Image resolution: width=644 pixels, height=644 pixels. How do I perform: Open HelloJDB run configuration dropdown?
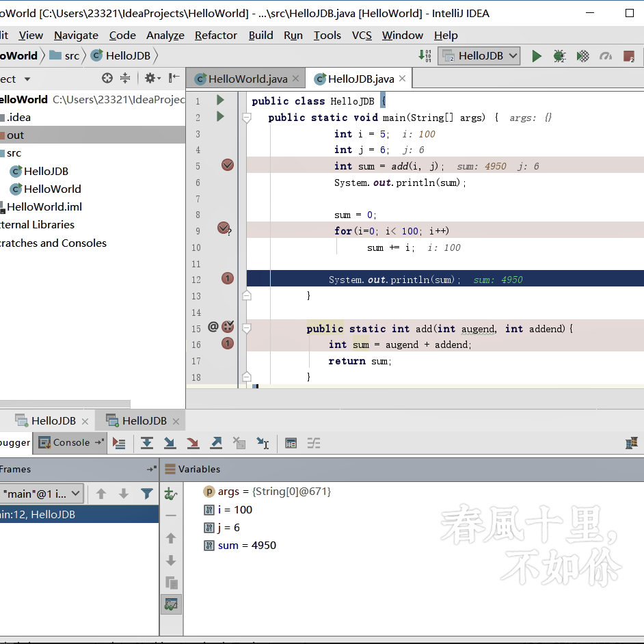click(x=479, y=56)
